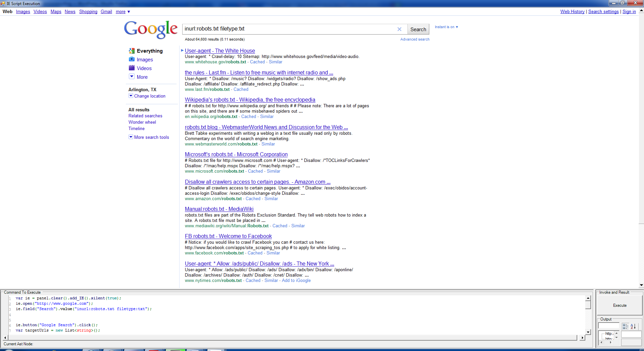Open the Images tab in the top Google bar
This screenshot has width=644, height=351.
(23, 12)
